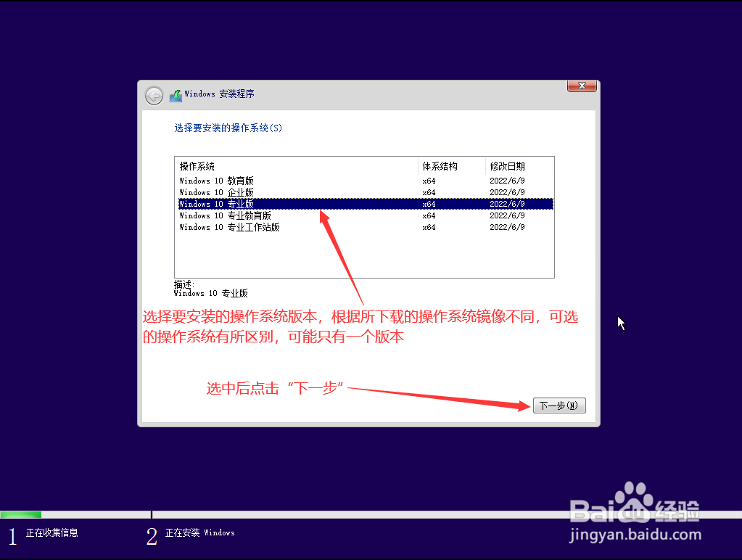
Task: Click the 修改日期 column header
Action: 519,166
